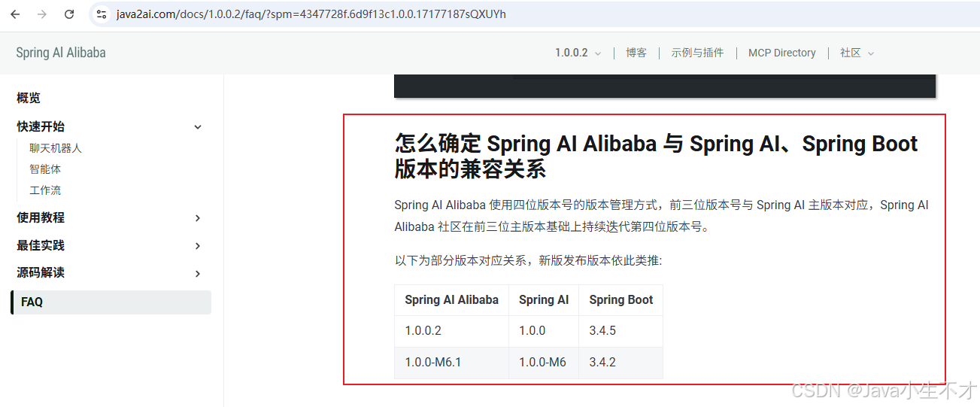The image size is (980, 407).
Task: Select 使用教程 sidebar section
Action: point(41,217)
